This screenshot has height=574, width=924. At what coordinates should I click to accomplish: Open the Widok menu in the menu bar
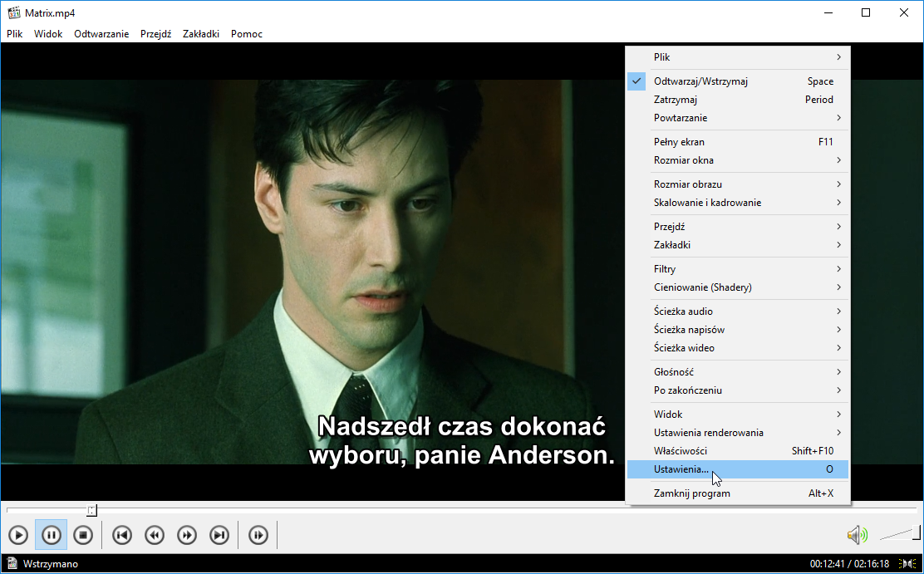tap(48, 33)
